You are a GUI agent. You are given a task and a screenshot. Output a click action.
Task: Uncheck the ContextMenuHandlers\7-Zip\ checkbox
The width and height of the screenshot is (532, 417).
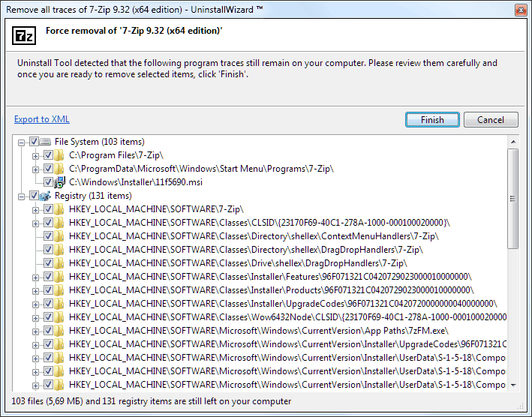48,236
